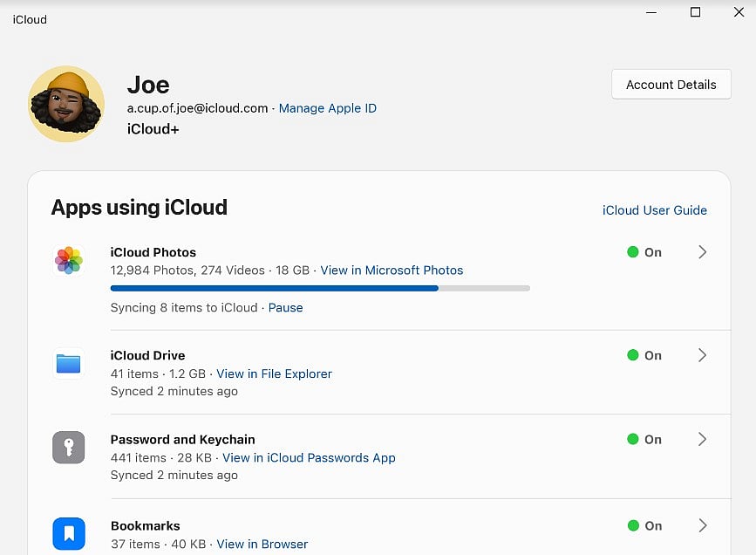Click the green status dot beside iCloud Photos
The width and height of the screenshot is (756, 555).
[633, 252]
